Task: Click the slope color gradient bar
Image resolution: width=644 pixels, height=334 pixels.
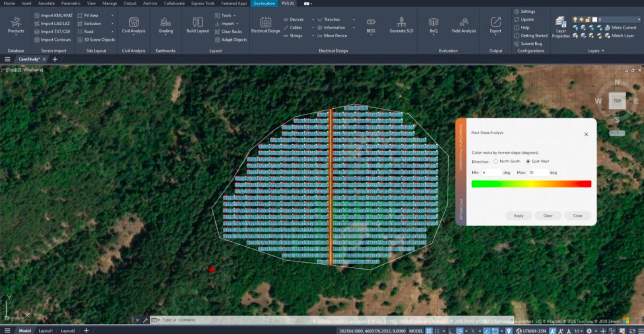Action: tap(531, 184)
